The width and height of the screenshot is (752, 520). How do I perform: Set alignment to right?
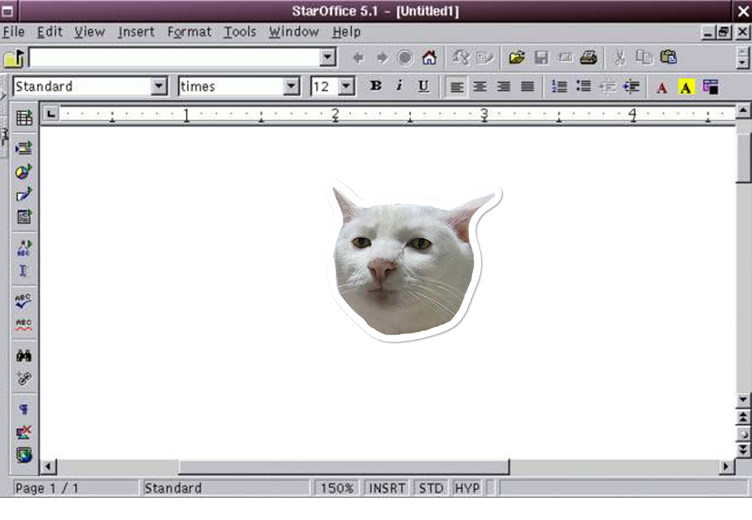[504, 87]
